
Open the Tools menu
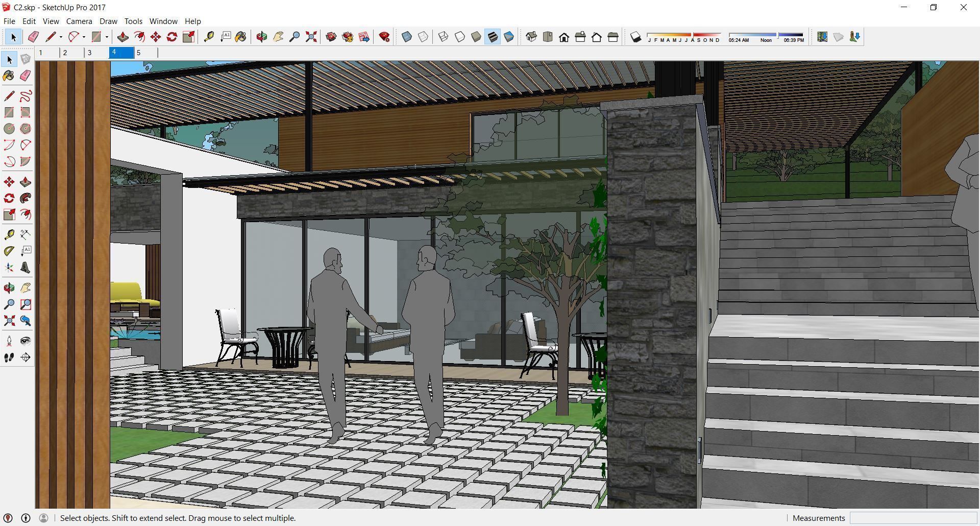click(133, 21)
